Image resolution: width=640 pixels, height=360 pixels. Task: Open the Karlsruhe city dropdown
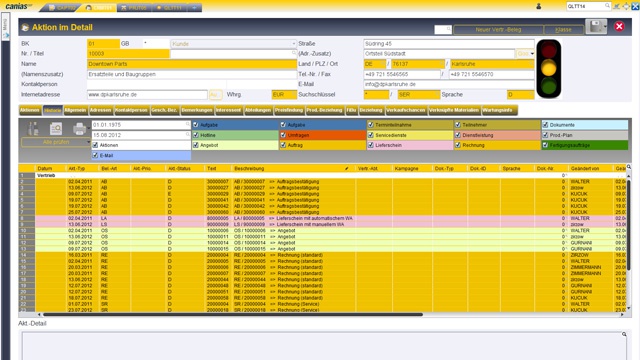point(531,64)
